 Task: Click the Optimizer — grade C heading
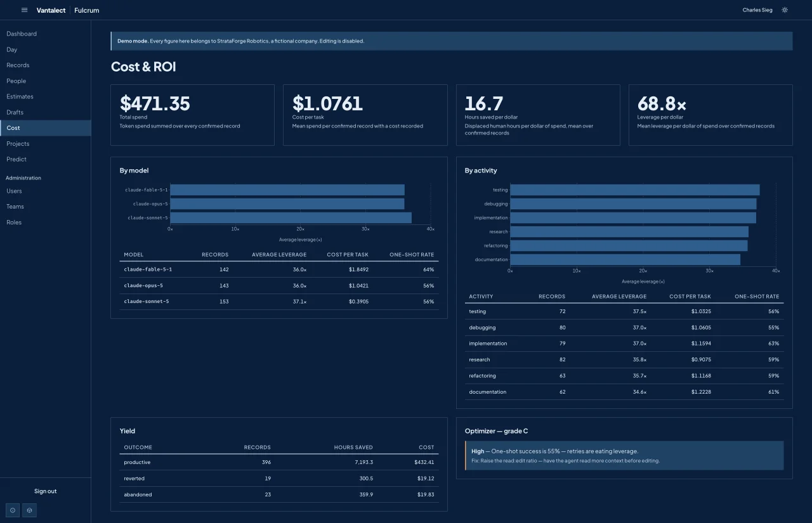(497, 431)
